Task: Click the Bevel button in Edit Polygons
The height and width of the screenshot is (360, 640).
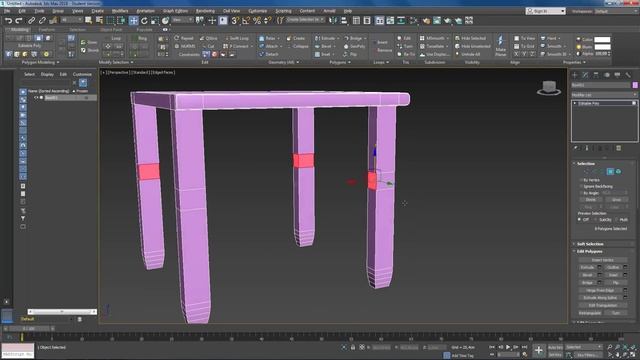Action: point(587,275)
